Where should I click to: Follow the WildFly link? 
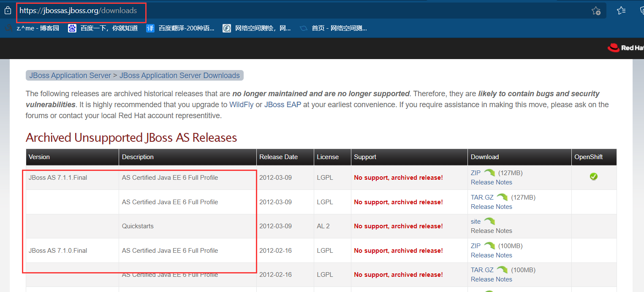[x=242, y=105]
